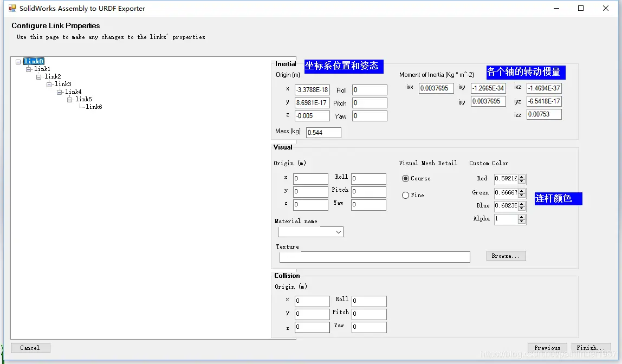Image resolution: width=622 pixels, height=364 pixels.
Task: Open the Material name dropdown
Action: tap(338, 232)
